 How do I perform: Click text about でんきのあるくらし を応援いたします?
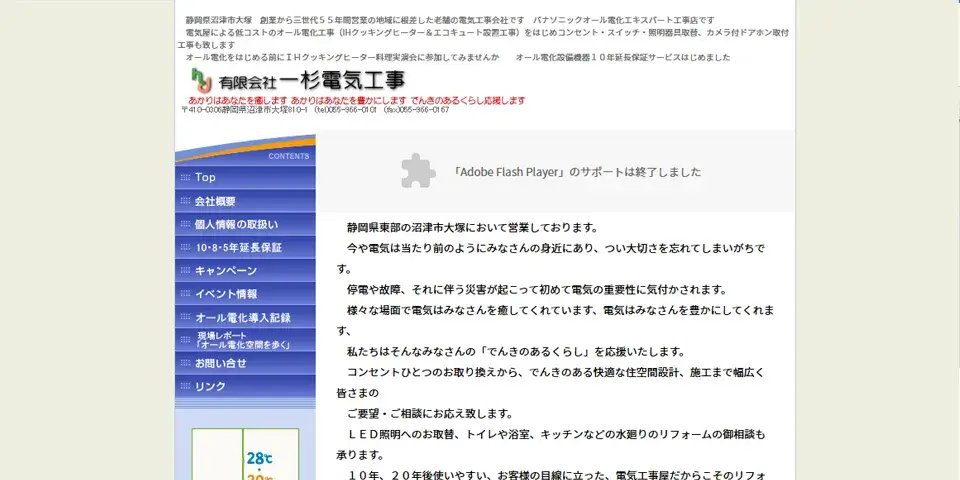pyautogui.click(x=516, y=352)
